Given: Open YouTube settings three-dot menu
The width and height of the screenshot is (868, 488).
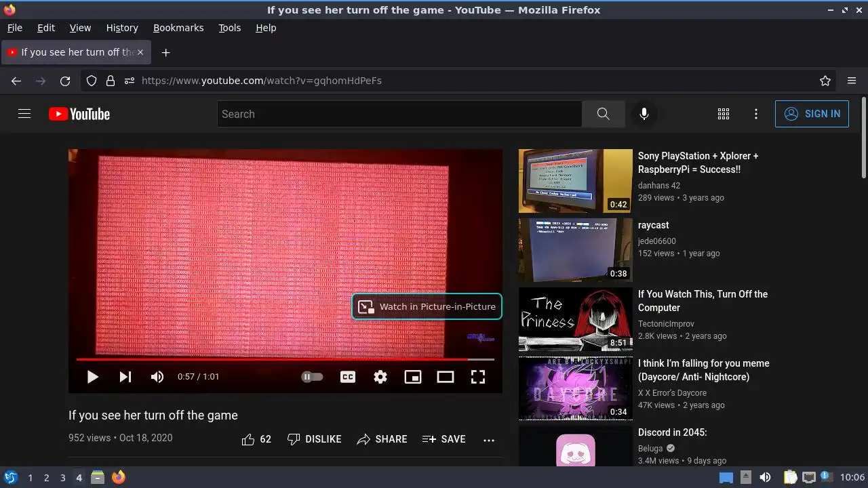Looking at the screenshot, I should point(756,114).
